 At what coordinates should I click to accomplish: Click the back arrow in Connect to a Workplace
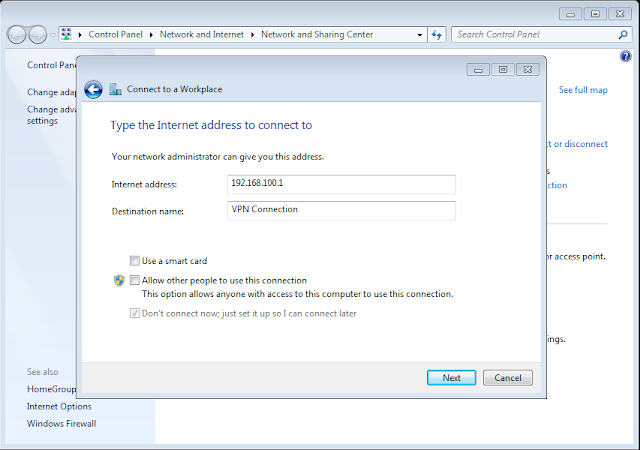coord(93,89)
